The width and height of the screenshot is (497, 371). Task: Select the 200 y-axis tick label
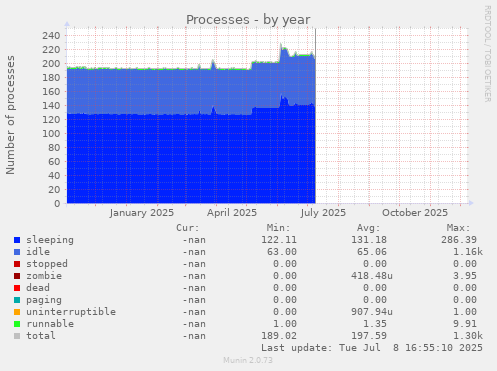tap(51, 64)
